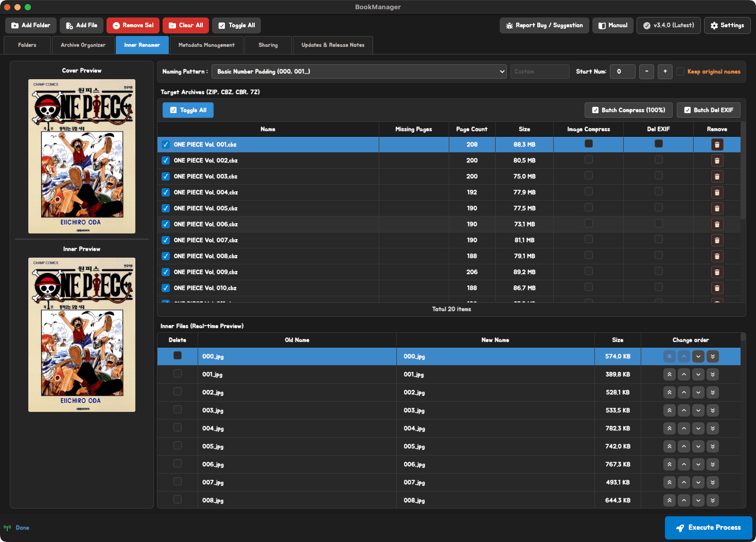Click the red Clear All button

(x=186, y=25)
